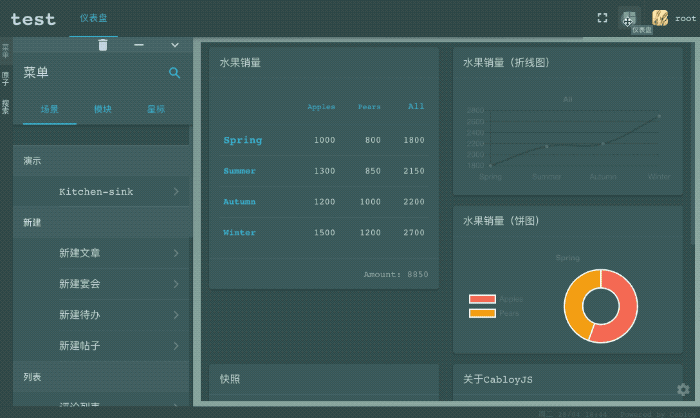Click the Apples column header

(321, 107)
